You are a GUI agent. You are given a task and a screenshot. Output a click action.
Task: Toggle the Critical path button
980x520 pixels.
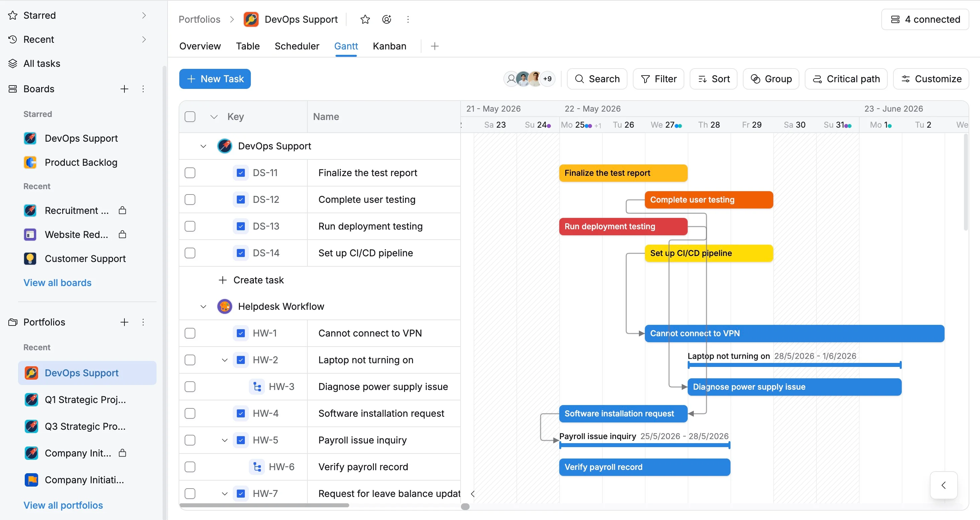point(846,79)
